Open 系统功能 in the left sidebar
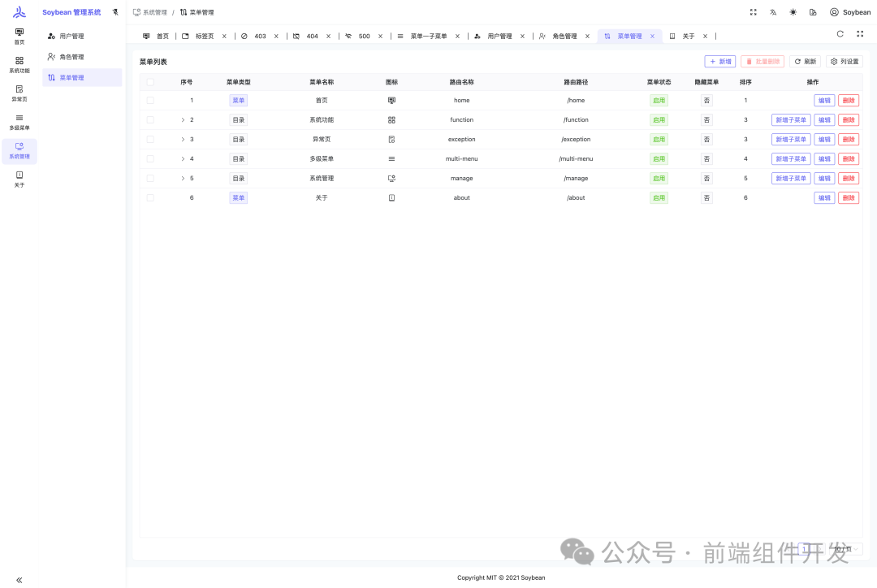The width and height of the screenshot is (877, 588). (x=19, y=65)
